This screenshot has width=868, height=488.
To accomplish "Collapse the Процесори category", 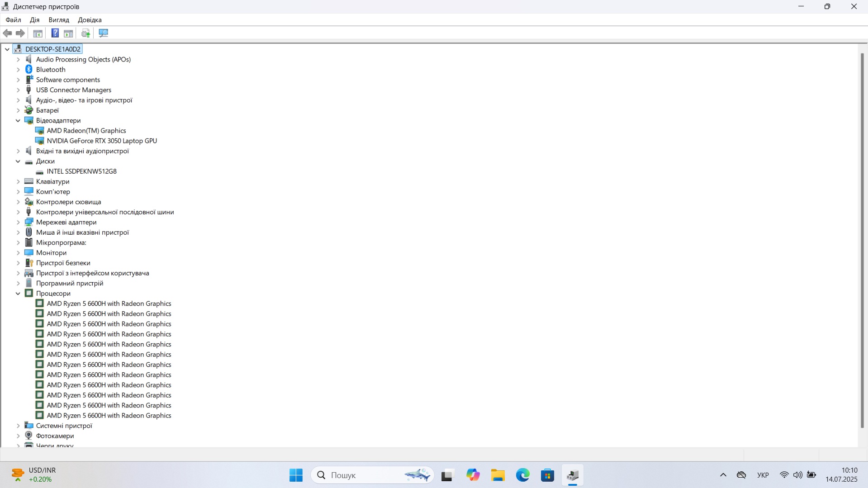I will (18, 293).
